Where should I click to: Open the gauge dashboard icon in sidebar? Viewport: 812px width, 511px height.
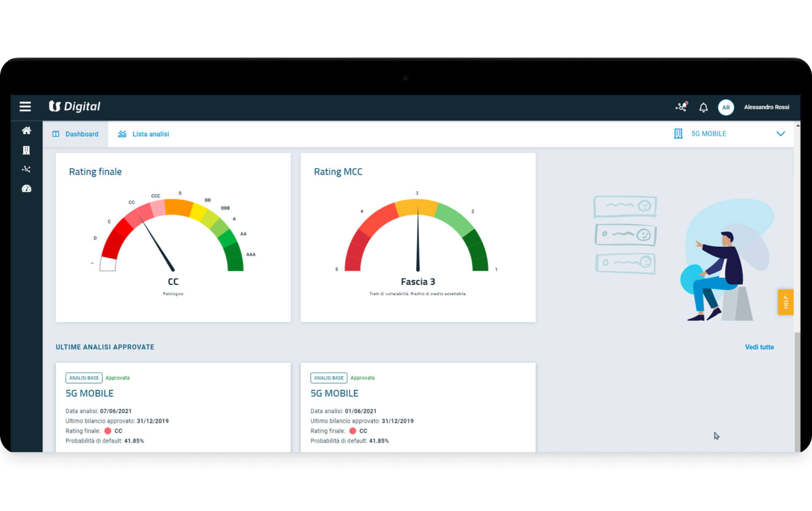[26, 189]
